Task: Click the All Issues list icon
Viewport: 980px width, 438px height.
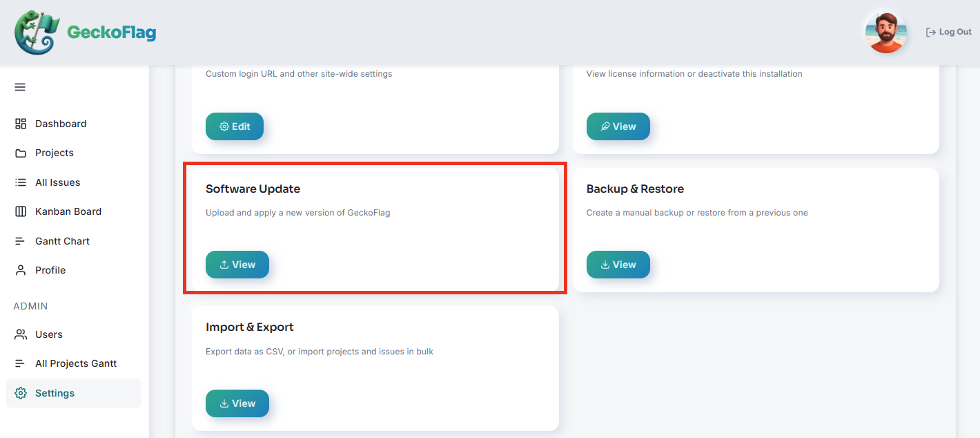Action: (21, 182)
